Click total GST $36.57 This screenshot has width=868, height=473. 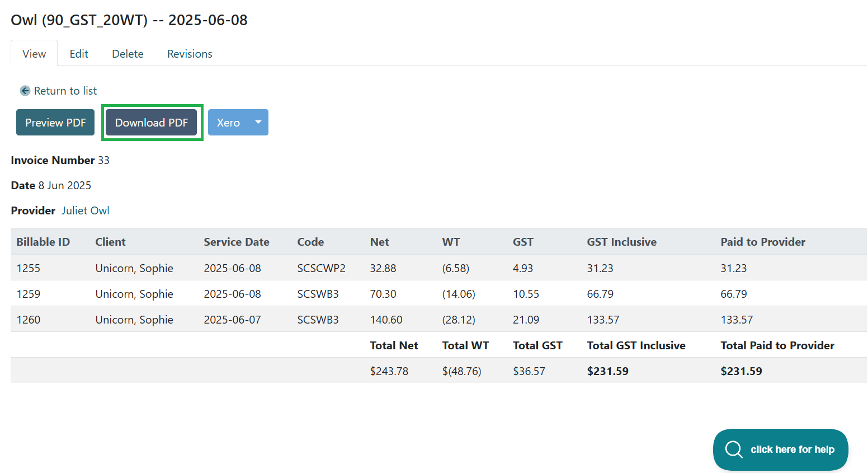[x=529, y=371]
